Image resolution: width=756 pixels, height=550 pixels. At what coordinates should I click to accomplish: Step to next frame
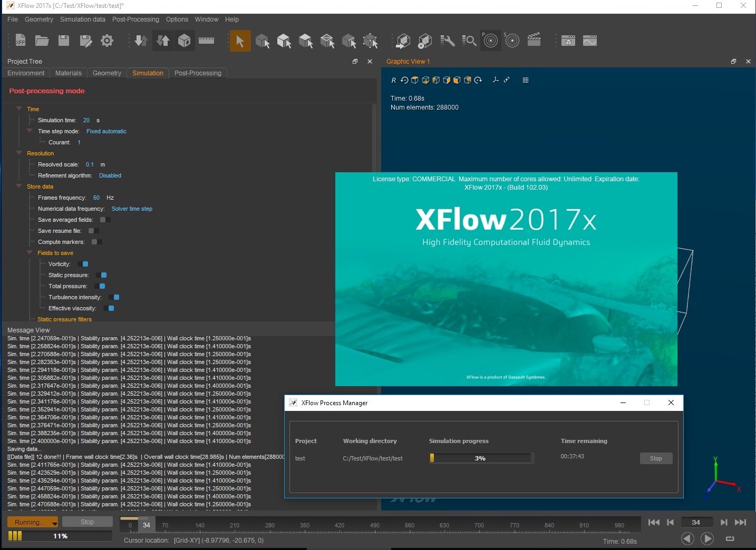(x=724, y=522)
